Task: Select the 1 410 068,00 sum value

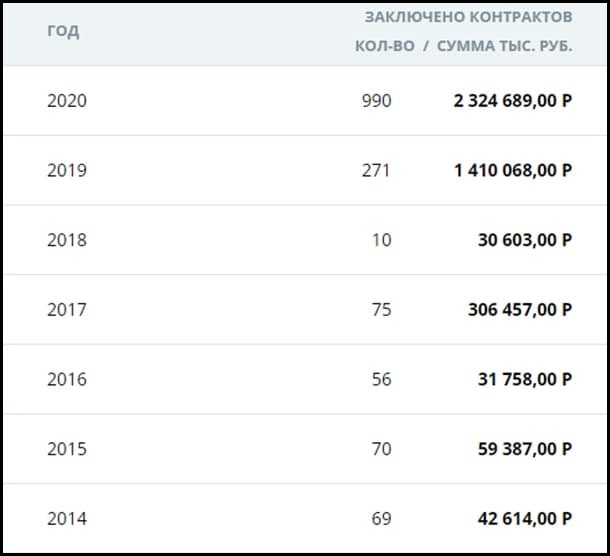Action: coord(512,170)
